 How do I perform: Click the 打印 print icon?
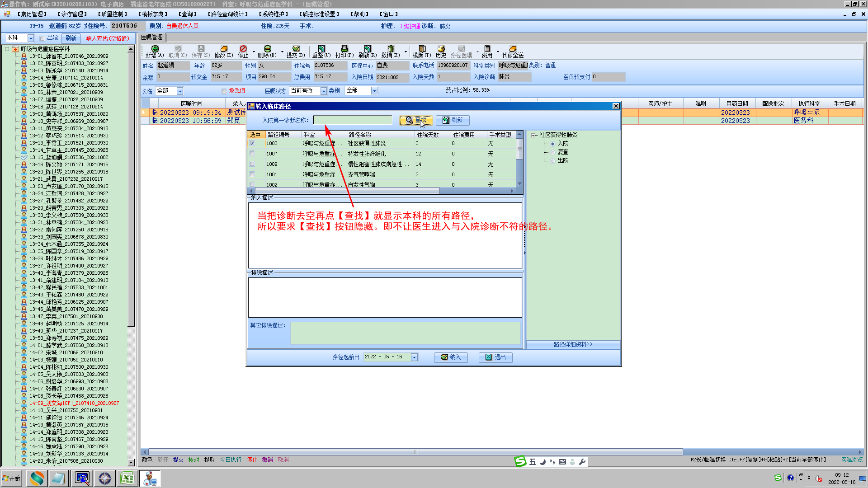coord(344,49)
